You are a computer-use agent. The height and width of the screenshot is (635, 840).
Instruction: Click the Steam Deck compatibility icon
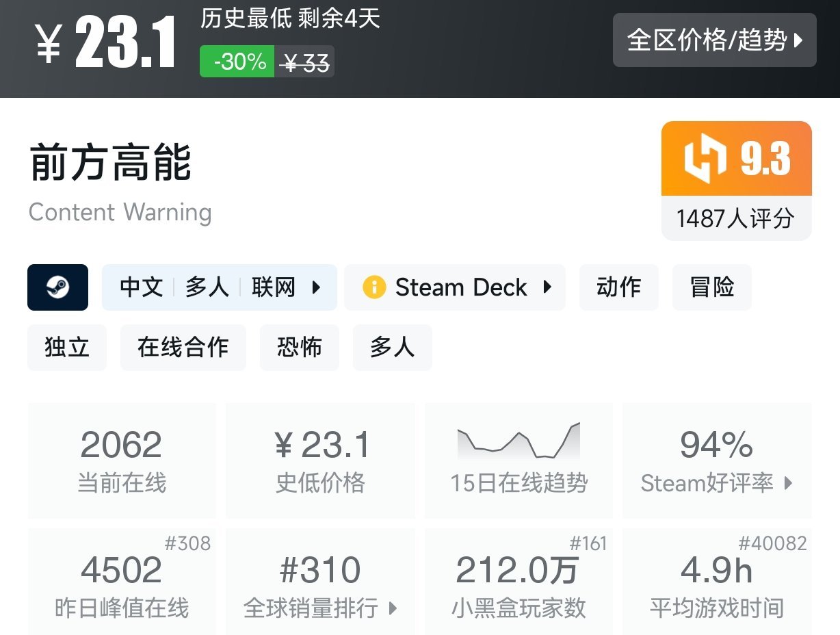point(373,287)
